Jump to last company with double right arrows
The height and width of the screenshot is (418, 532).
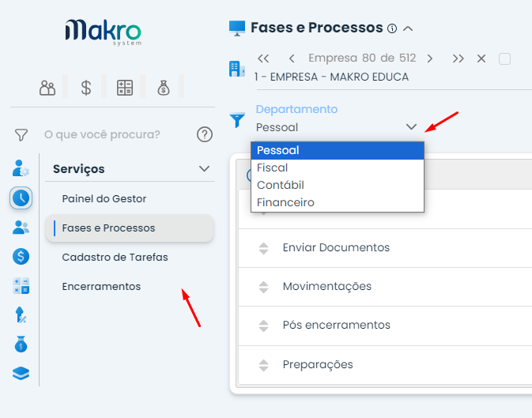coord(458,58)
